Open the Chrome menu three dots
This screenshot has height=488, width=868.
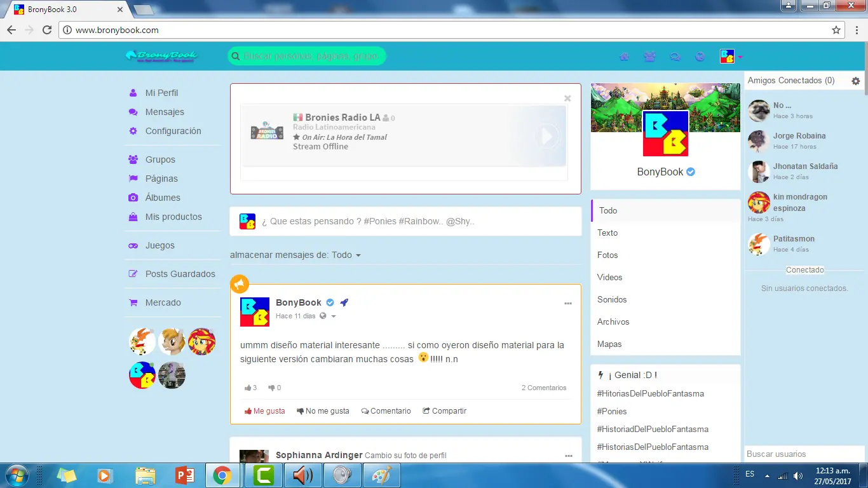pyautogui.click(x=856, y=30)
